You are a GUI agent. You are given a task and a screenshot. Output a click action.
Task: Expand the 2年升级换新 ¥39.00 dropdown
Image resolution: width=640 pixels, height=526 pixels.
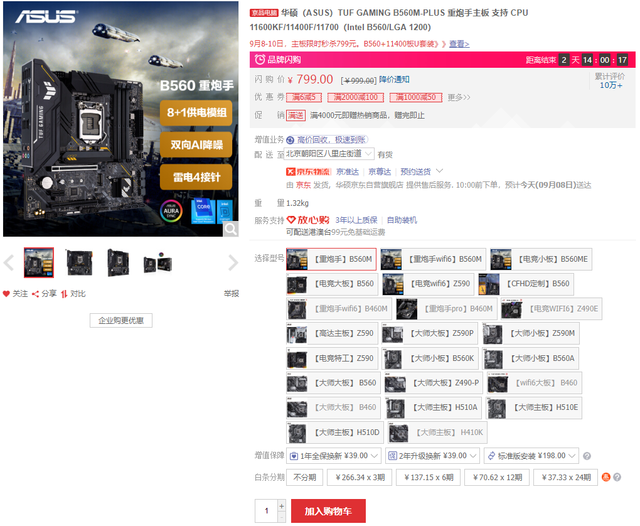433,456
